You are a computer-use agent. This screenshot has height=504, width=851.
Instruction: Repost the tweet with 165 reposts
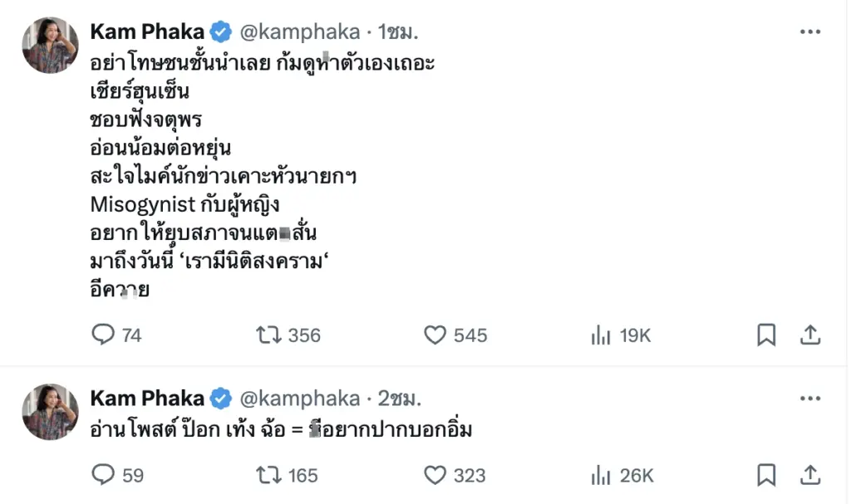(268, 475)
